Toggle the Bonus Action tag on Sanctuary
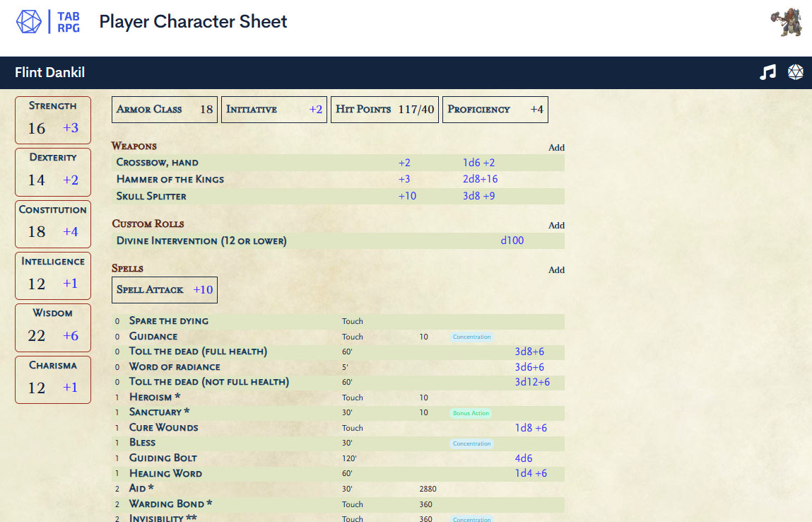 pyautogui.click(x=470, y=412)
